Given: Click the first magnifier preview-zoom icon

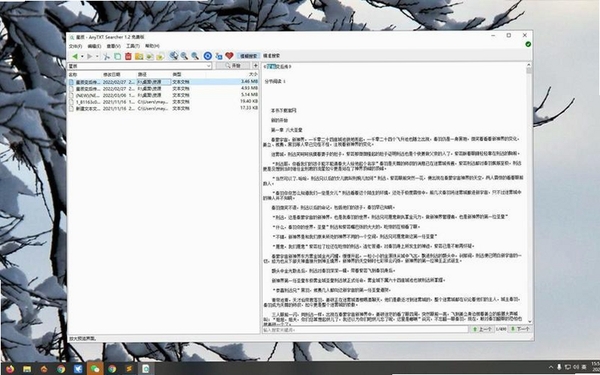Looking at the screenshot, I should point(174,56).
